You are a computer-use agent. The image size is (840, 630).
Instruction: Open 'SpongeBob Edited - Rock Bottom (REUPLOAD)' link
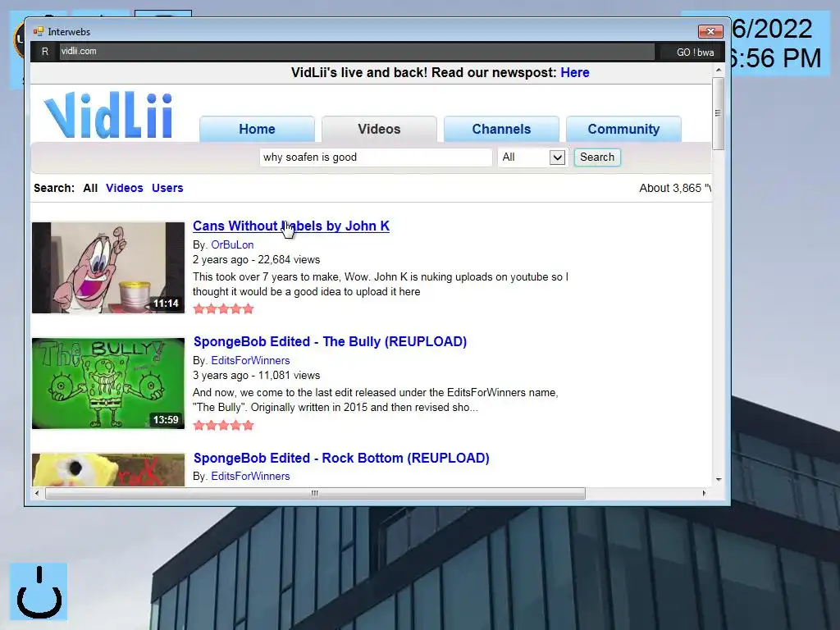(341, 458)
